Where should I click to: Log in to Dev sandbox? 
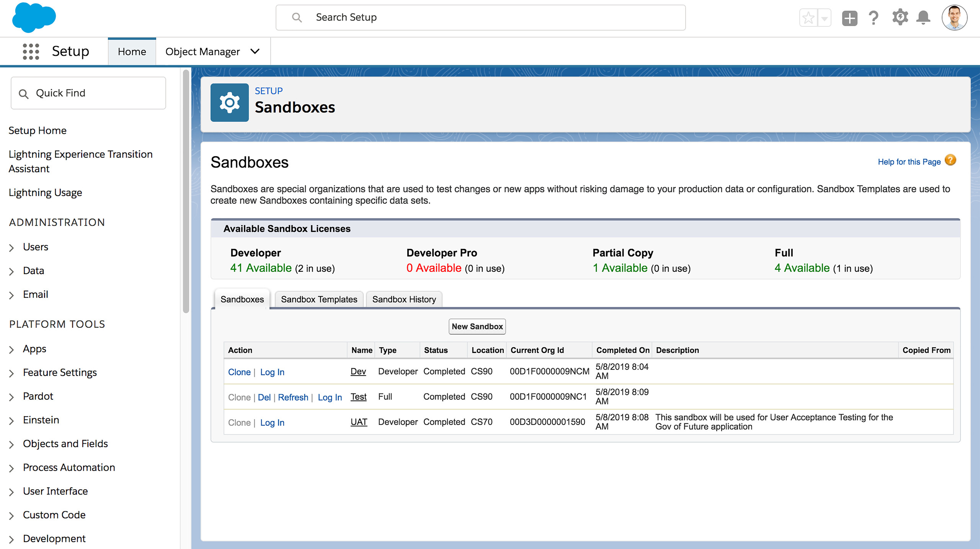pos(272,371)
